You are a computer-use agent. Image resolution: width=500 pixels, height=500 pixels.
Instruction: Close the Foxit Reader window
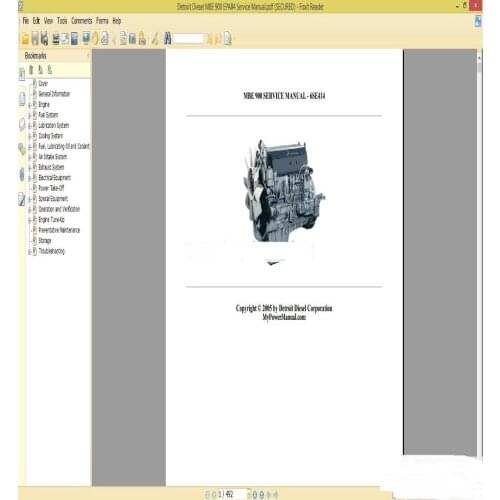pos(475,5)
